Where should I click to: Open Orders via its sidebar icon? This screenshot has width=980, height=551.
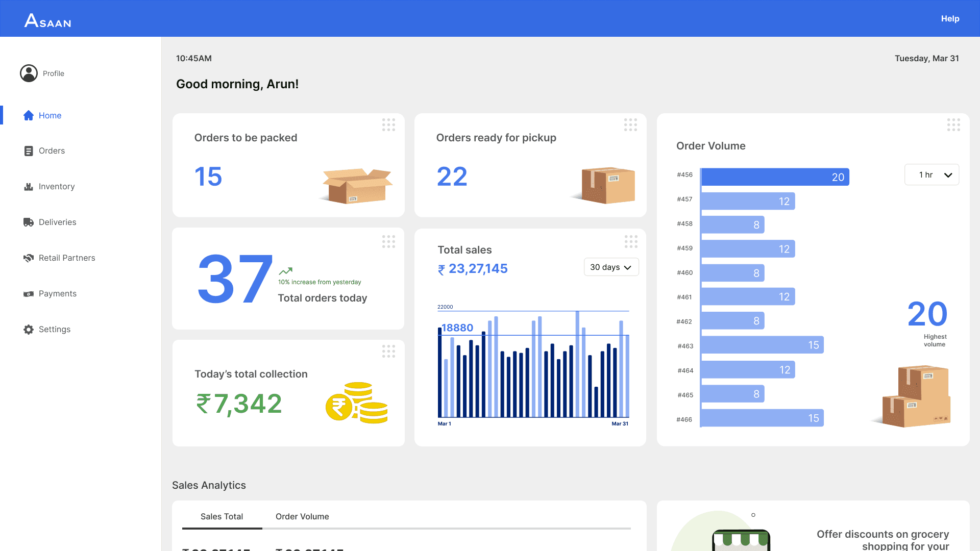29,151
